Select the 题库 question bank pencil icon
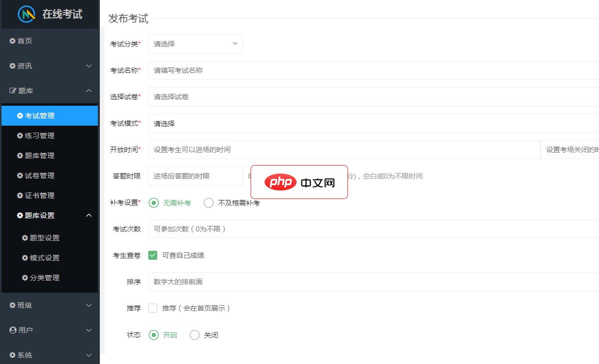 [x=12, y=91]
